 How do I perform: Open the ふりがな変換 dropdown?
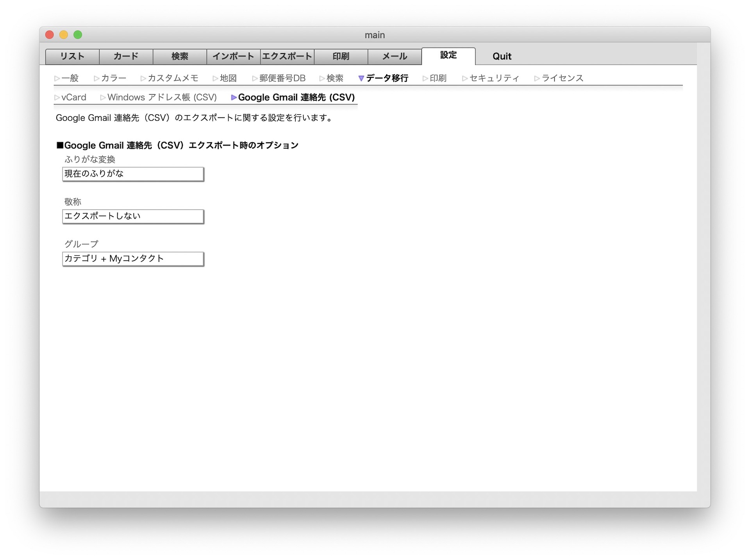click(133, 174)
